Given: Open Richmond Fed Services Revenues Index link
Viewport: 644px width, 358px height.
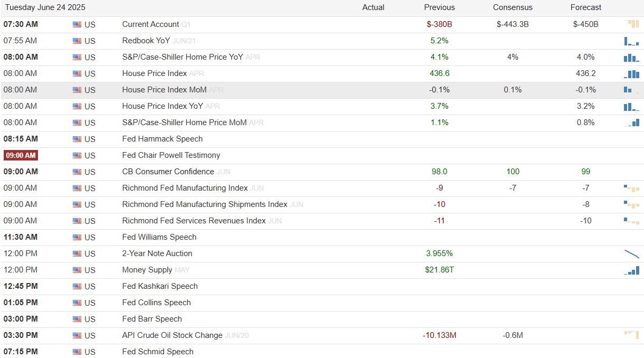Looking at the screenshot, I should pyautogui.click(x=194, y=221).
